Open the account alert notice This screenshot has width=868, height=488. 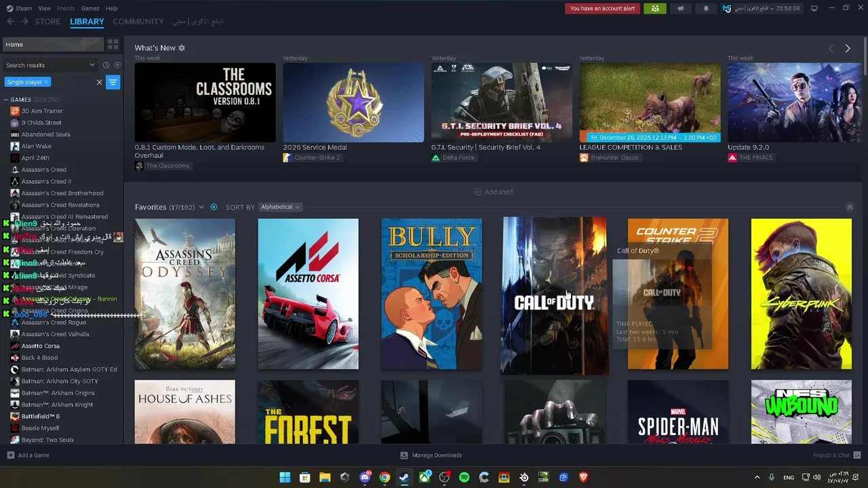(602, 9)
